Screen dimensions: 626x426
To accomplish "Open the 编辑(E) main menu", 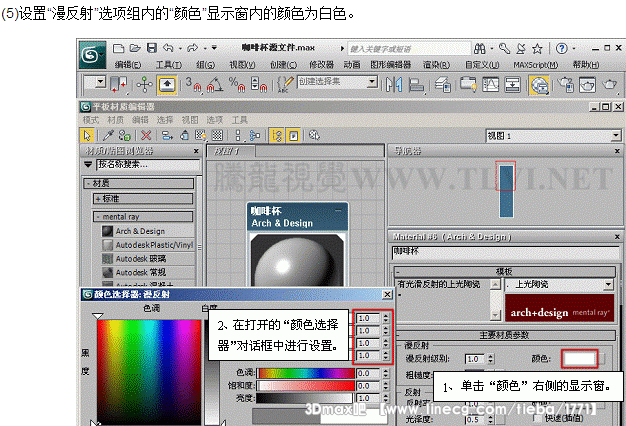I will pyautogui.click(x=128, y=65).
